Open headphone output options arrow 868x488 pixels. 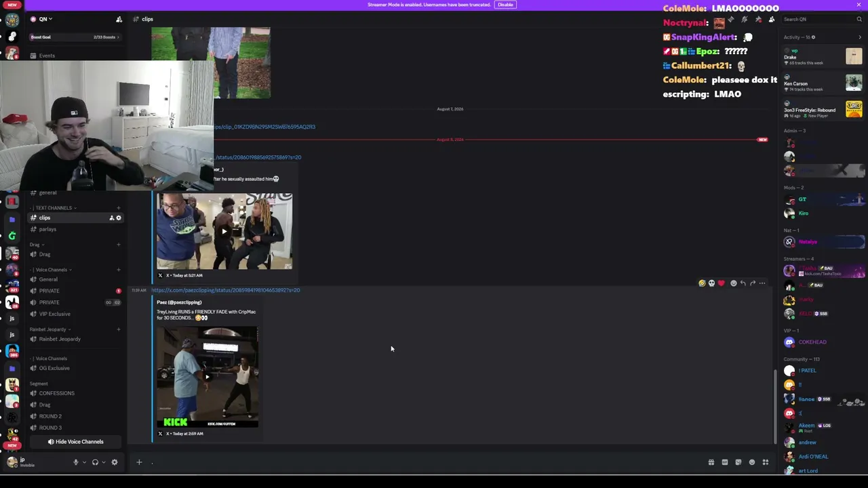[103, 462]
